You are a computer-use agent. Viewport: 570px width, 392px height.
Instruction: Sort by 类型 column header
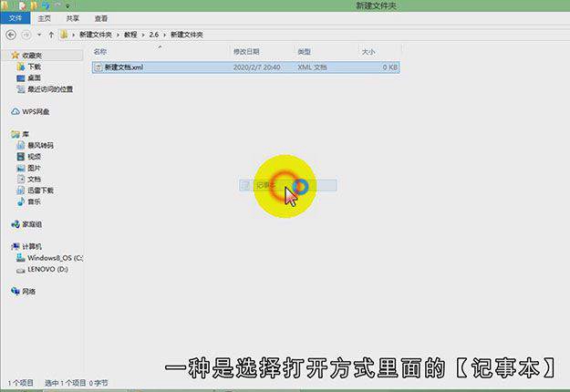point(304,52)
